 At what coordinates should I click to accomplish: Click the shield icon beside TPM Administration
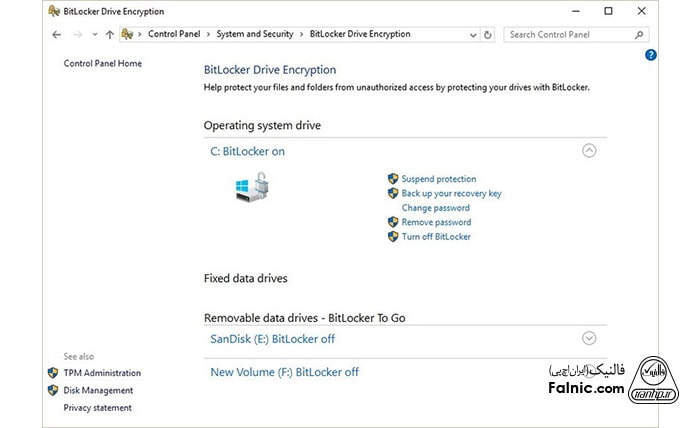pos(53,373)
